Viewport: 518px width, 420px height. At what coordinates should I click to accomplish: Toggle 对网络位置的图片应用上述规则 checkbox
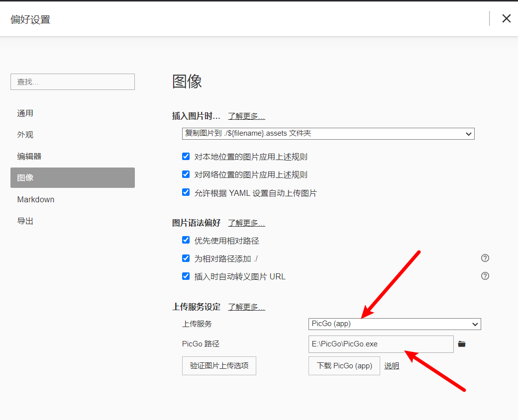click(x=186, y=174)
